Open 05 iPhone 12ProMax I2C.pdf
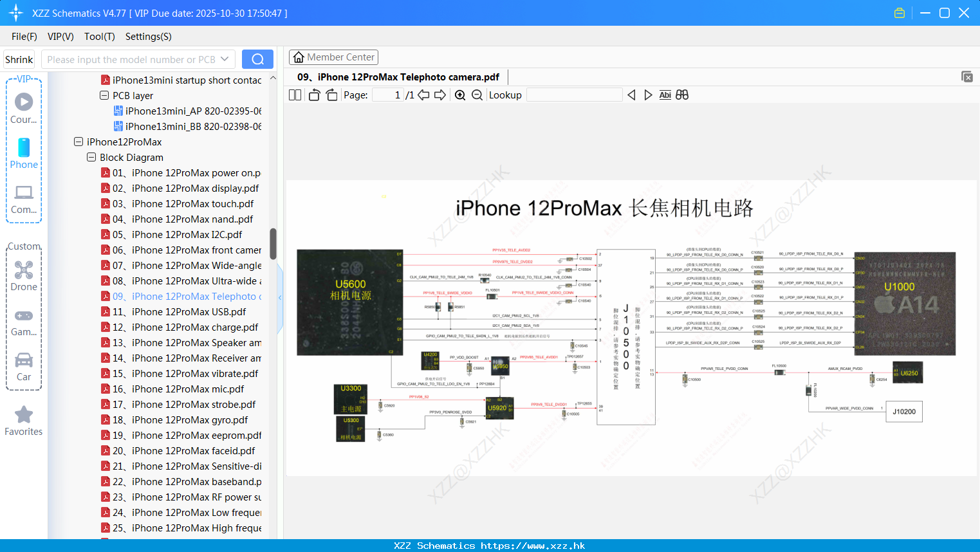The width and height of the screenshot is (980, 552). pyautogui.click(x=171, y=234)
